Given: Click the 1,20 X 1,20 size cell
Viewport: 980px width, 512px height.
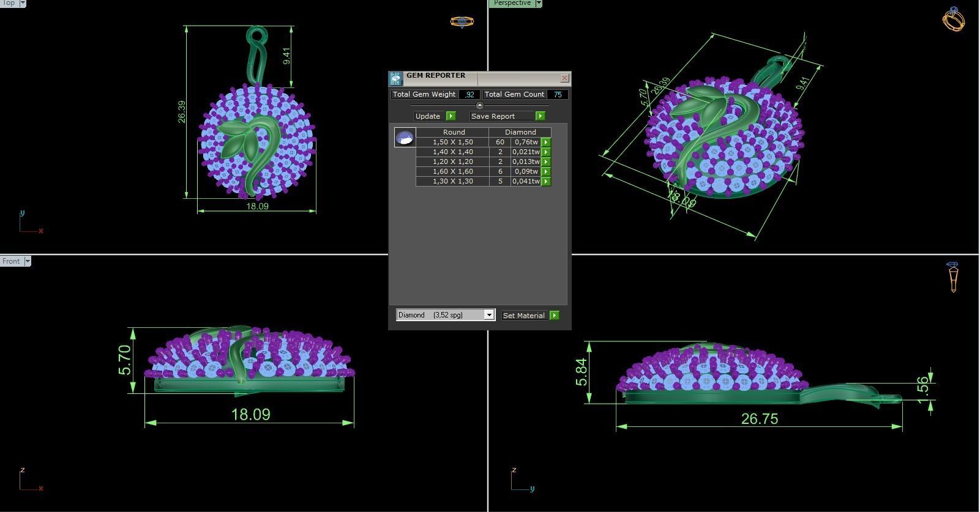Looking at the screenshot, I should point(453,161).
